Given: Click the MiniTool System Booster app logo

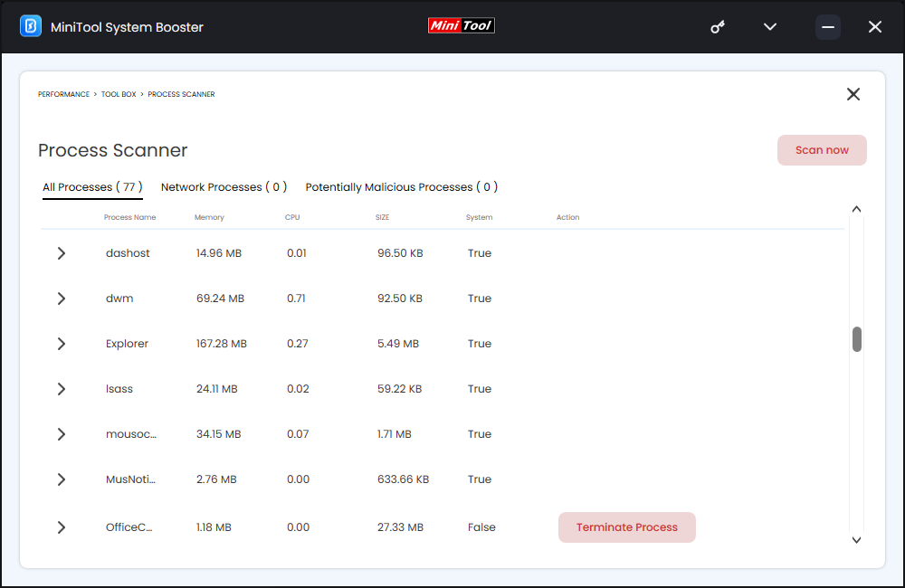Looking at the screenshot, I should (31, 26).
